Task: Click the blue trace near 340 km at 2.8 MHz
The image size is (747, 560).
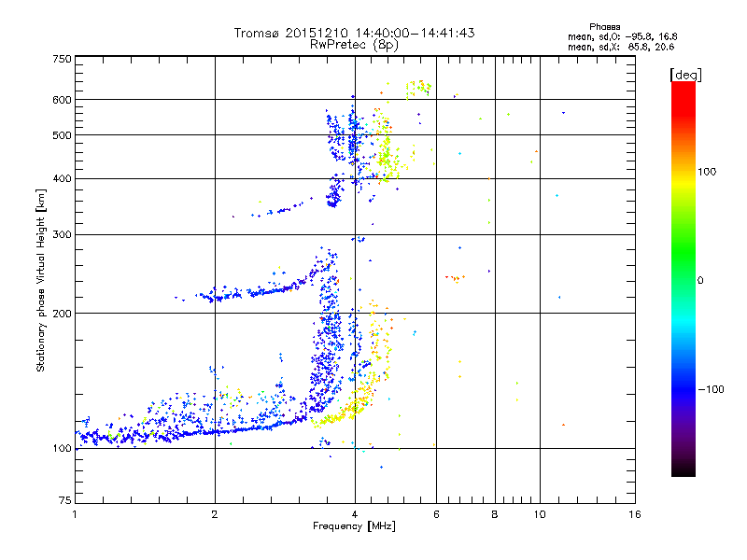Action: click(x=281, y=209)
